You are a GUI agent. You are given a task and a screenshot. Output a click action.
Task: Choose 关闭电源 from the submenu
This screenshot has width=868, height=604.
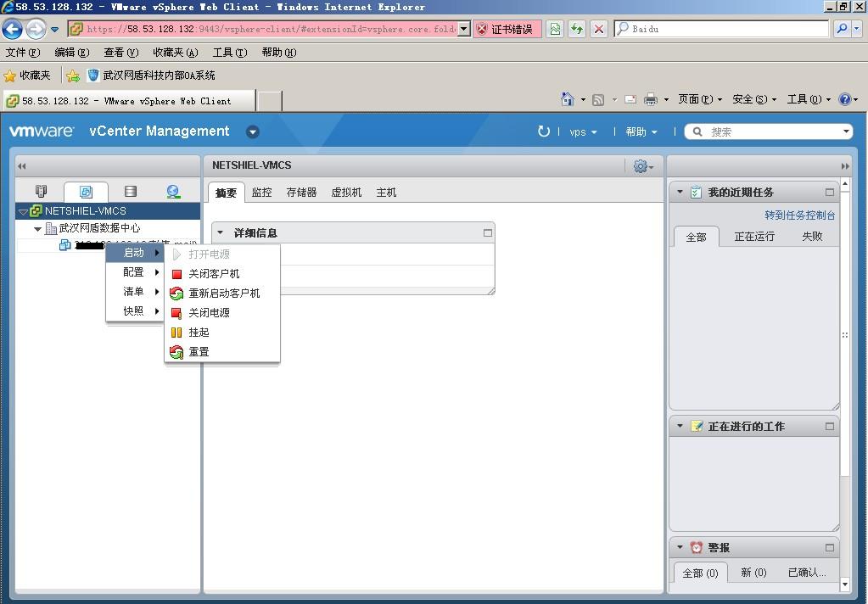[222, 312]
